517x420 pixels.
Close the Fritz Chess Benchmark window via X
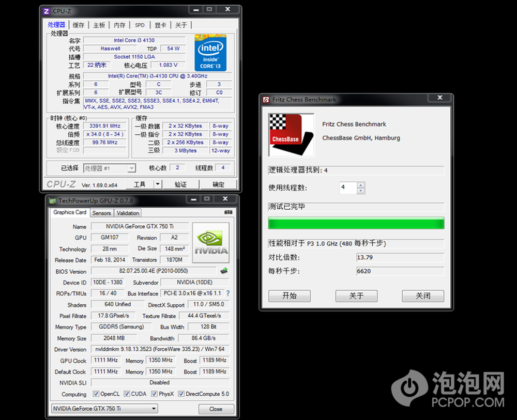tap(439, 98)
